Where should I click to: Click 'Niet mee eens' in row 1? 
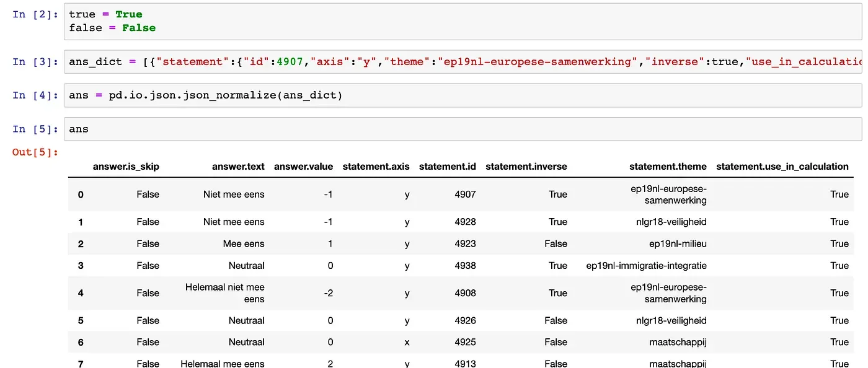(234, 222)
